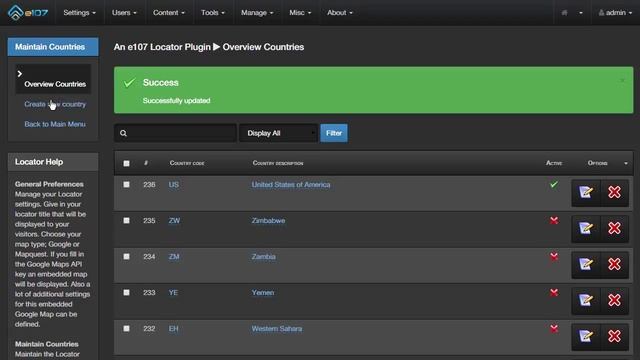The width and height of the screenshot is (640, 360).
Task: Open the Yemen description link
Action: tap(263, 292)
